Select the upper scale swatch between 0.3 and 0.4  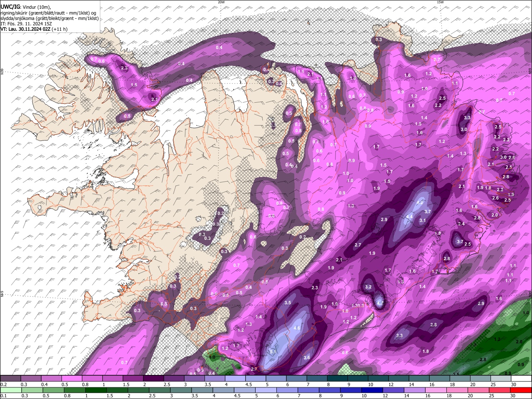click(x=31, y=378)
